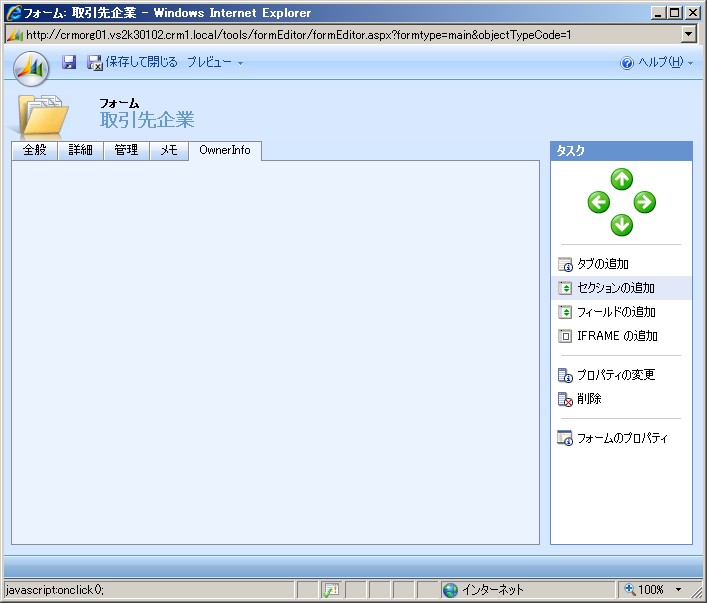
Task: Select the メモ tab
Action: coord(169,151)
